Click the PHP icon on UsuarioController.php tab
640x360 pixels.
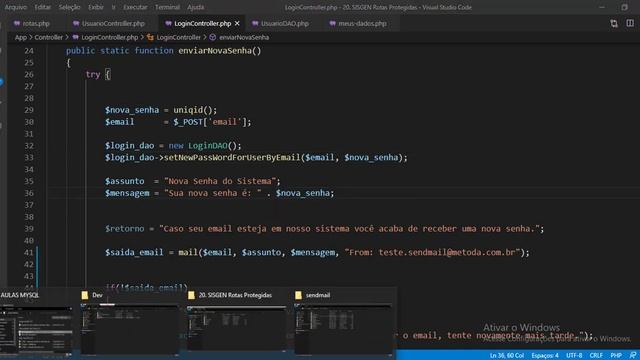coord(76,23)
